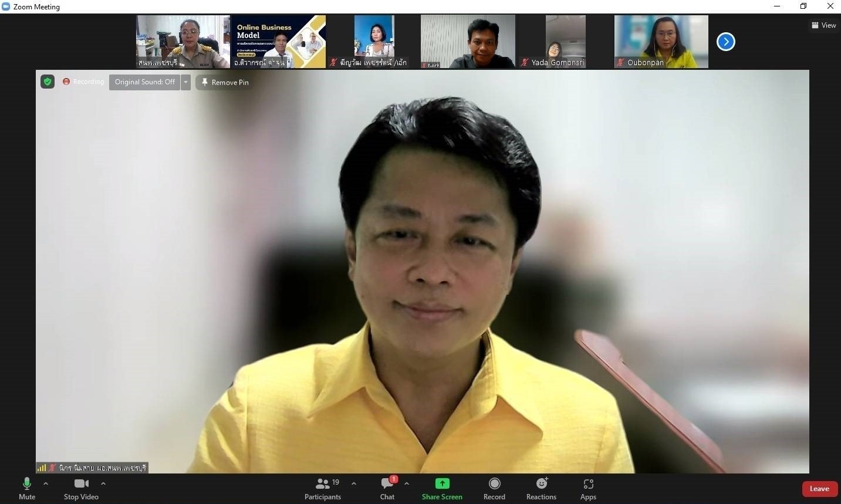
Task: Expand audio options next to Mute
Action: click(x=46, y=483)
